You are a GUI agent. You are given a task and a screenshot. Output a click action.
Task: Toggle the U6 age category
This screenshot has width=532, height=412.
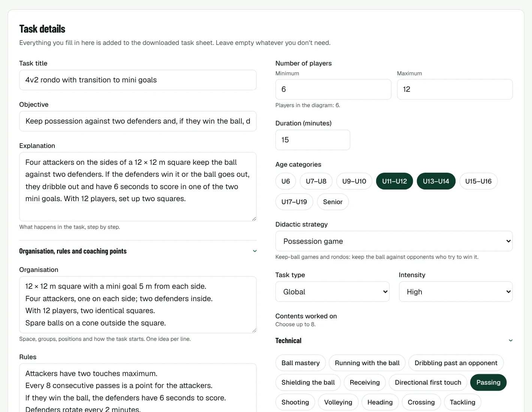pyautogui.click(x=285, y=181)
